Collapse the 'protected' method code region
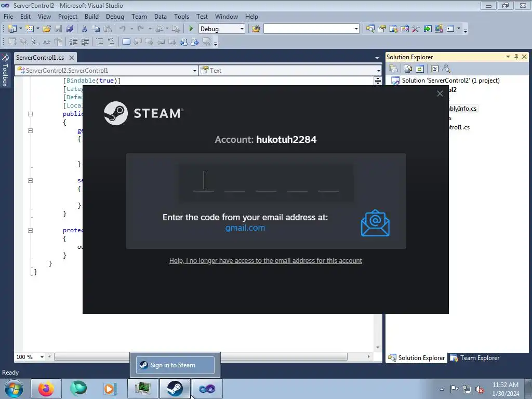 point(30,230)
